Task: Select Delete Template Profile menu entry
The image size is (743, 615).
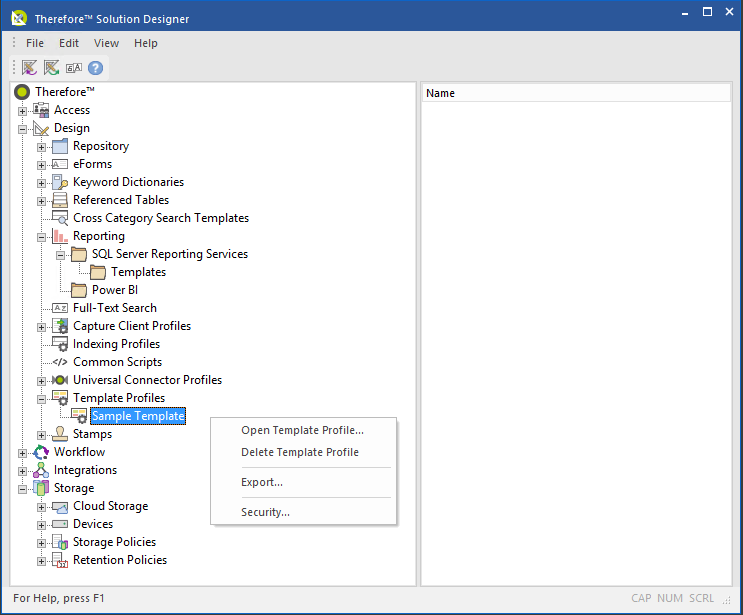Action: point(299,452)
